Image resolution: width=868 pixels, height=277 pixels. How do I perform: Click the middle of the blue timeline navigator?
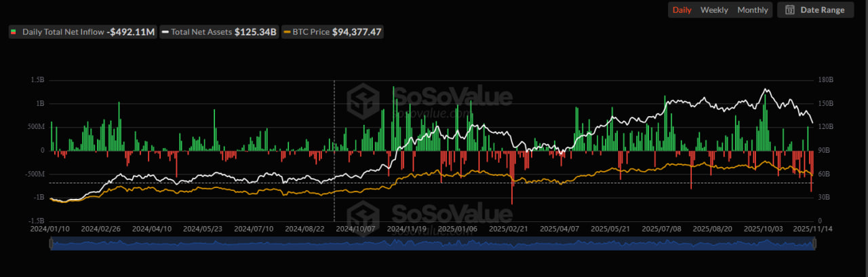tap(432, 244)
